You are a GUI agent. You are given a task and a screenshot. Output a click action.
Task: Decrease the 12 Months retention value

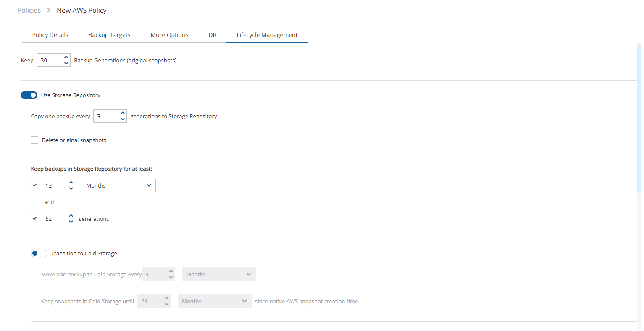(x=71, y=189)
